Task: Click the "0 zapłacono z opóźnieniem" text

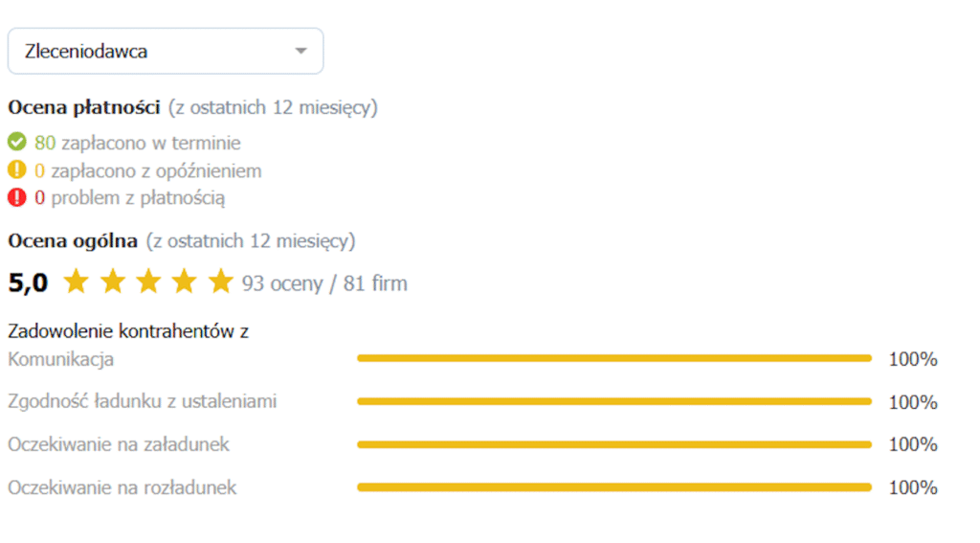Action: coord(148,171)
